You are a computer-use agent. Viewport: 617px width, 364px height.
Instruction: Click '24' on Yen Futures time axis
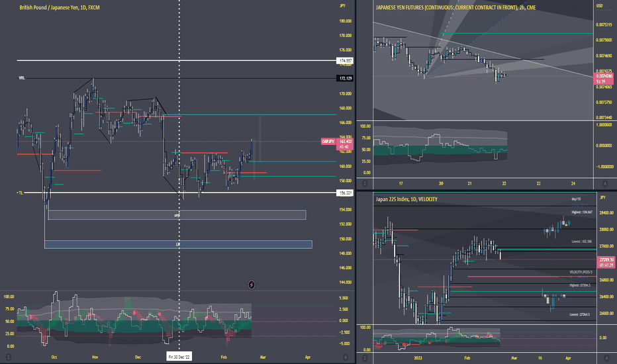tap(573, 183)
